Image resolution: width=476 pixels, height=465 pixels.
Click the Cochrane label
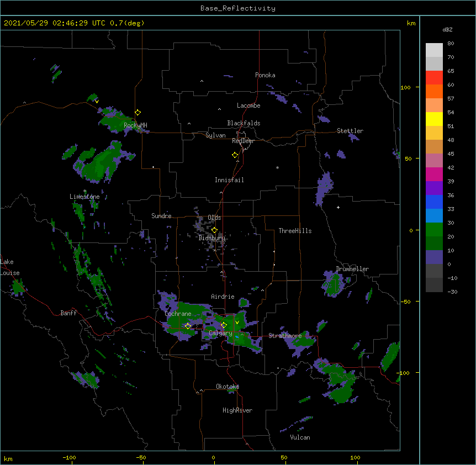pos(178,314)
